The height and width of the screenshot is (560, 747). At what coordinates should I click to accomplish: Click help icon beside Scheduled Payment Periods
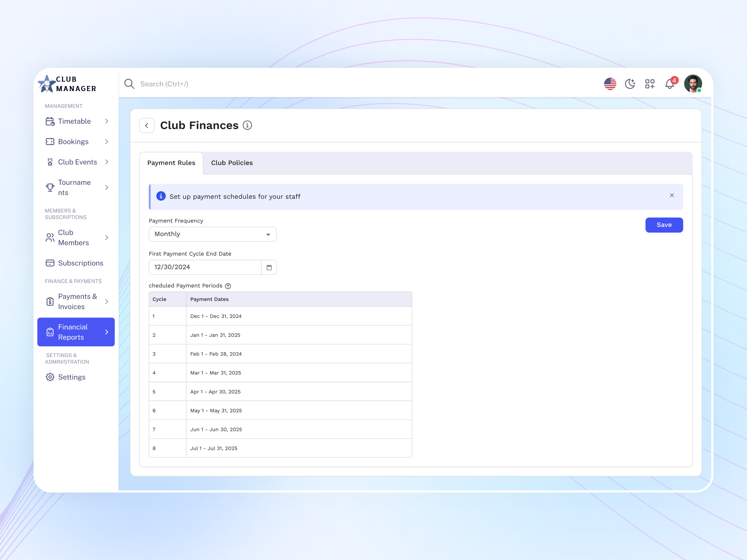pyautogui.click(x=228, y=286)
